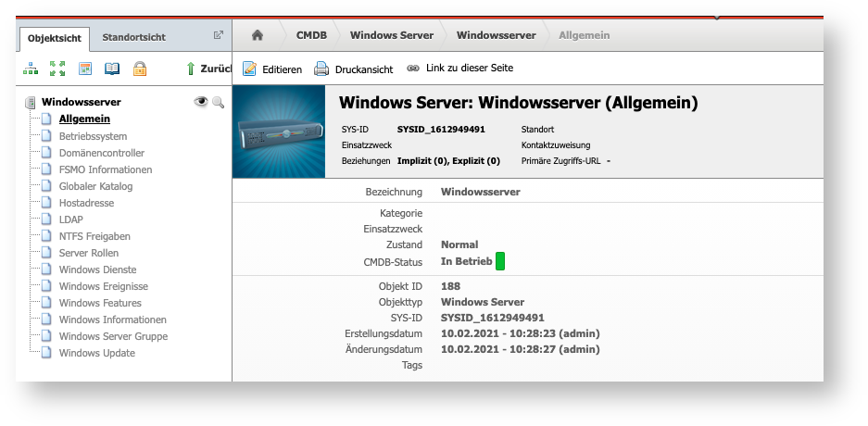Click the Windows Server object image
Image resolution: width=868 pixels, height=426 pixels.
click(x=279, y=132)
